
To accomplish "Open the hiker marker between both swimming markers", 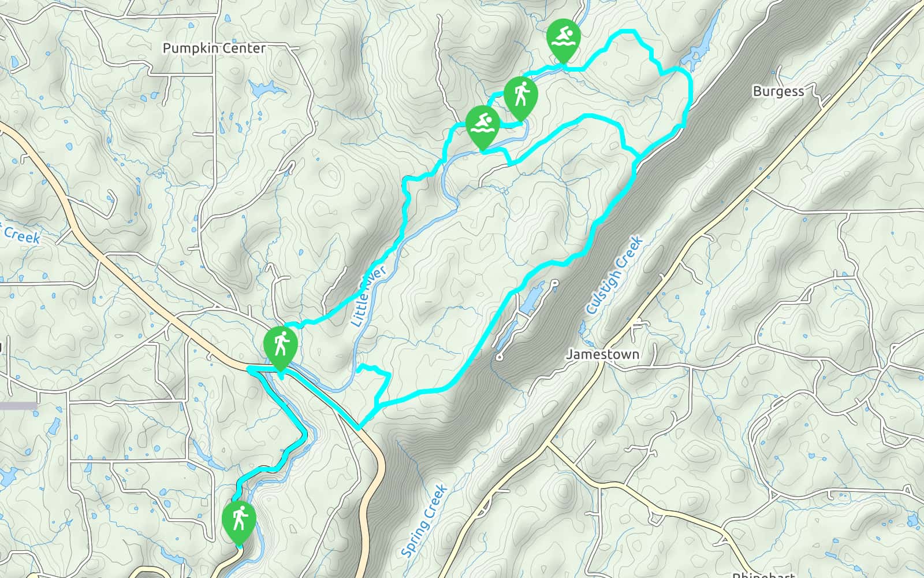I will pos(520,98).
